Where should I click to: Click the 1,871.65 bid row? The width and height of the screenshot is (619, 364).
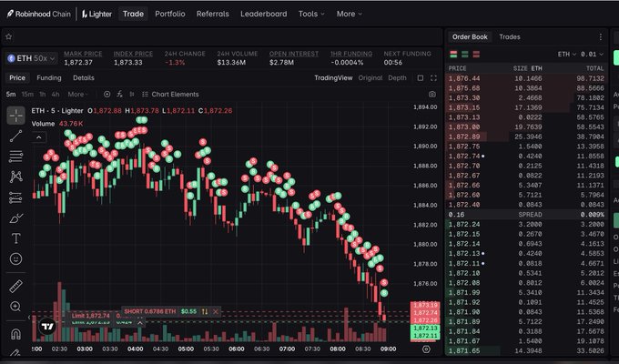pos(526,350)
